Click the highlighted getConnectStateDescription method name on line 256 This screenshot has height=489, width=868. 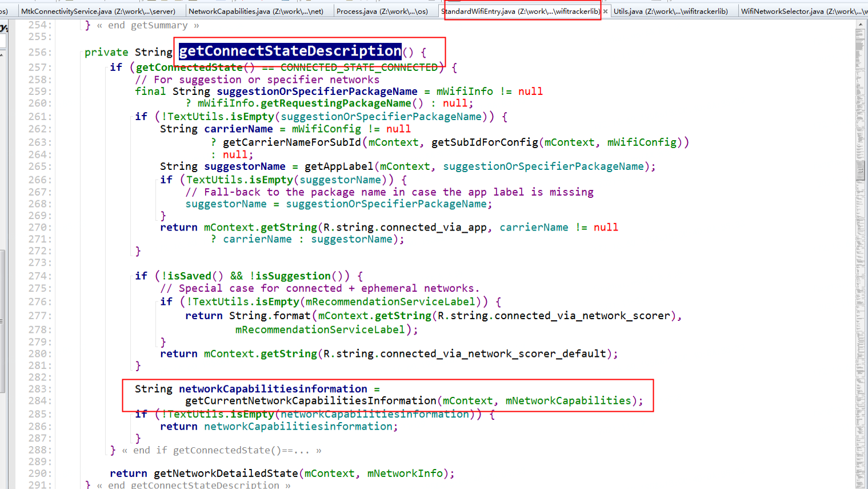click(x=290, y=51)
